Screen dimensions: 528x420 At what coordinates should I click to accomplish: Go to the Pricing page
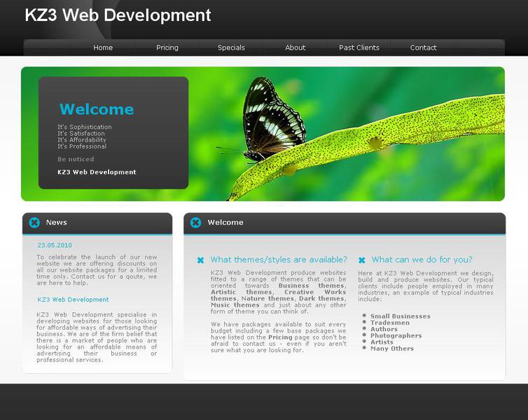(167, 48)
